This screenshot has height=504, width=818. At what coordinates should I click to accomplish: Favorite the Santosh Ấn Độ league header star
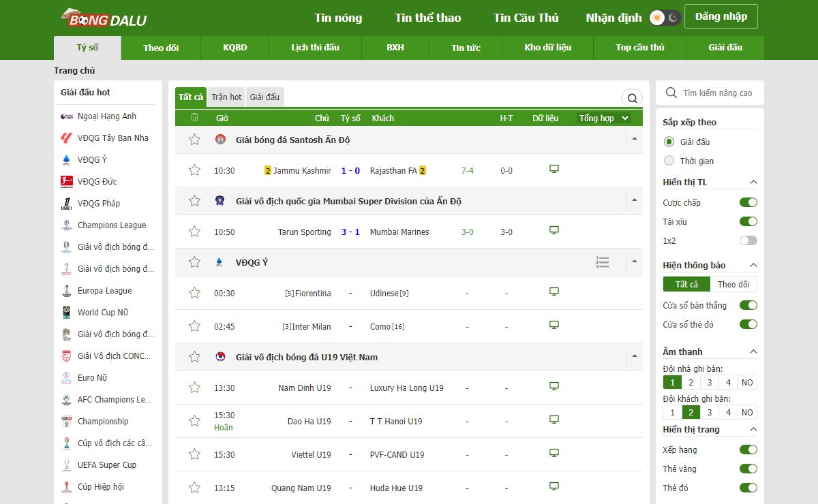[194, 140]
